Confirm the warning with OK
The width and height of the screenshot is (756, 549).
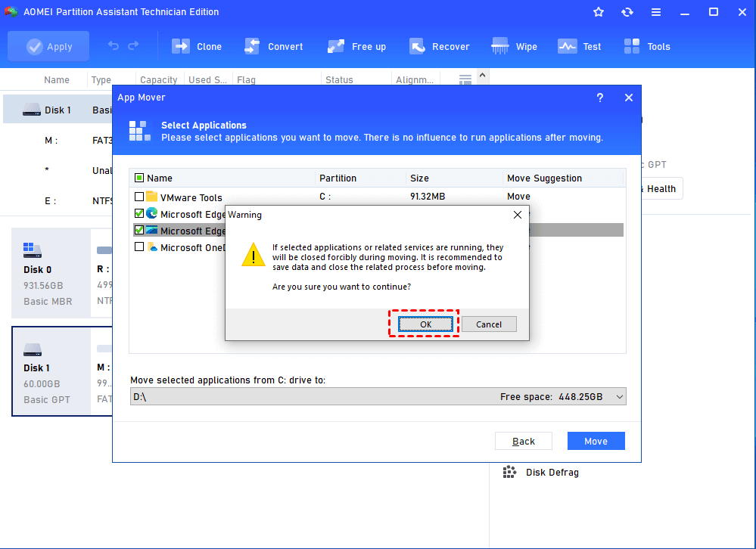coord(425,324)
